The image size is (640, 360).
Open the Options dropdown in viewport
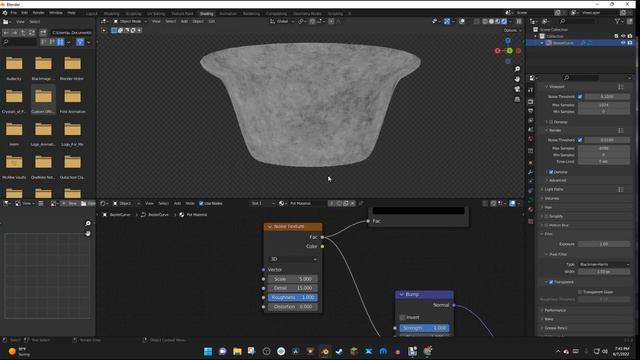(x=512, y=30)
